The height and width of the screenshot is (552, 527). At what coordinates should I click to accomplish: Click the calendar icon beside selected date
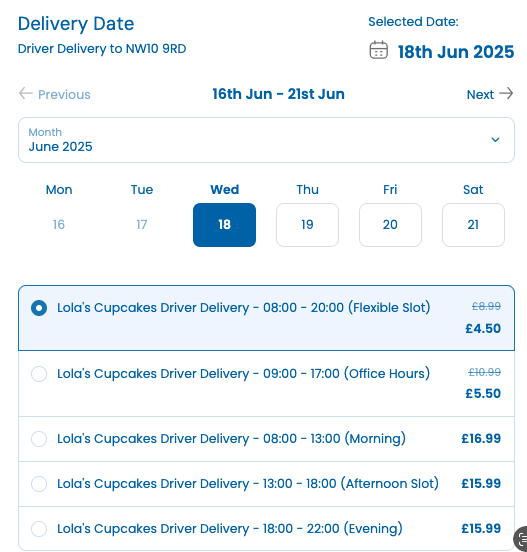pos(378,50)
